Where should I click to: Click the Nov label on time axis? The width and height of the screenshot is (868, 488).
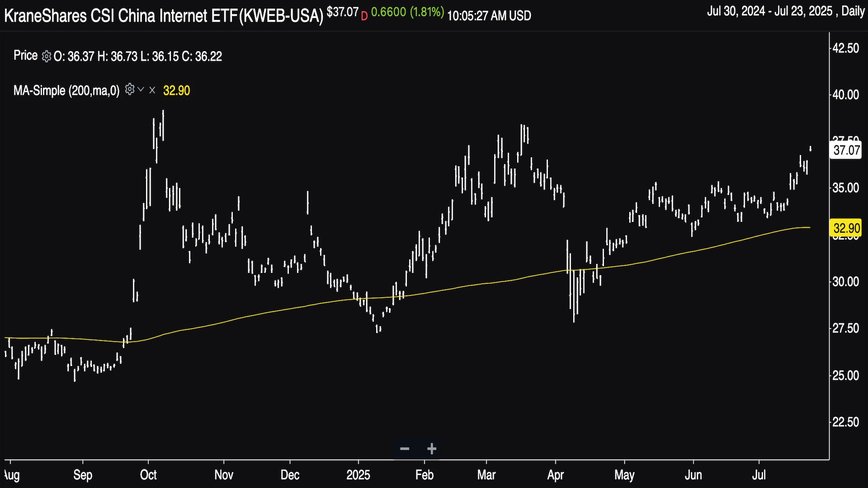224,475
